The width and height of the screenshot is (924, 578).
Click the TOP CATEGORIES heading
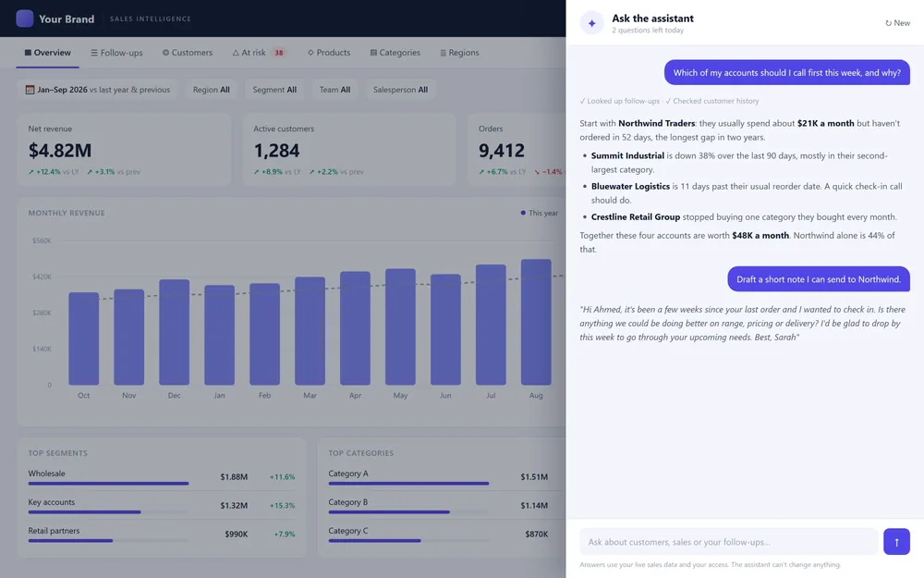360,453
